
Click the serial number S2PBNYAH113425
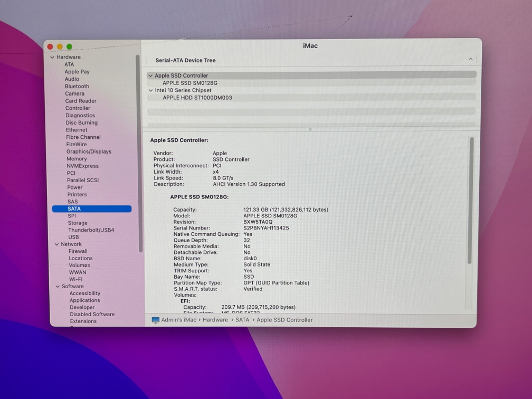(266, 228)
